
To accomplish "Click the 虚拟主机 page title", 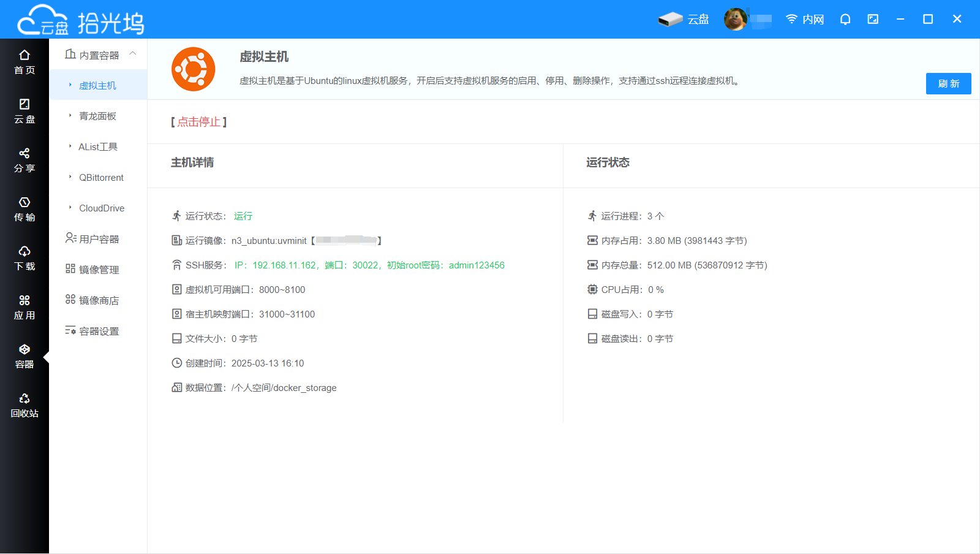I will [x=264, y=56].
